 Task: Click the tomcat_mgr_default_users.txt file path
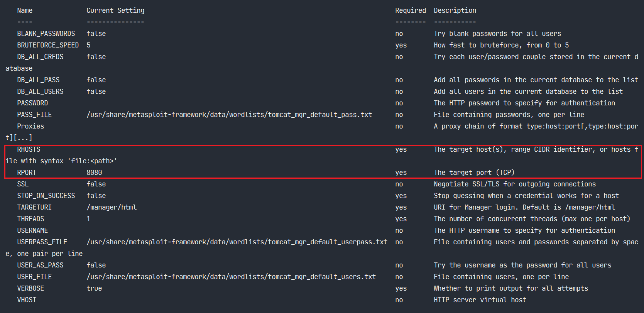(231, 277)
